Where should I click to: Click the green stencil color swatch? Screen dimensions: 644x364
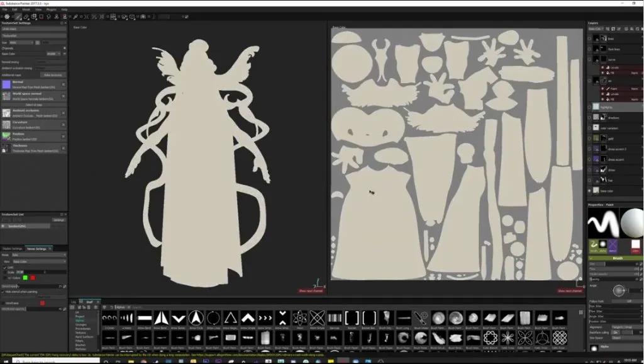(25, 278)
